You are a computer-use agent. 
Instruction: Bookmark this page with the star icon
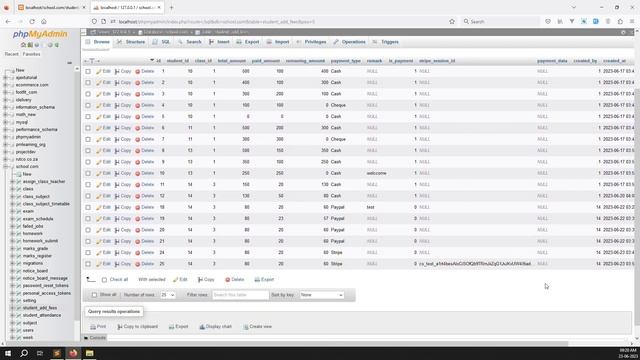[452, 21]
